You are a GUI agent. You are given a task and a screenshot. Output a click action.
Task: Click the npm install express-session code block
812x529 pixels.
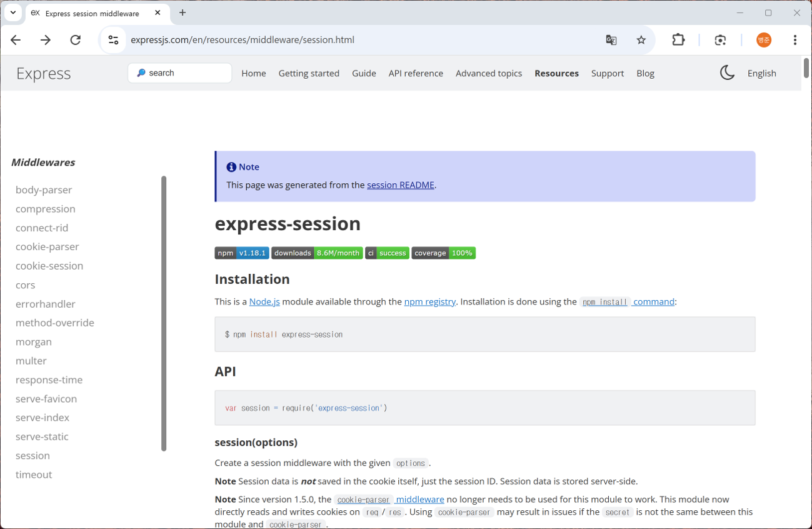coord(485,335)
